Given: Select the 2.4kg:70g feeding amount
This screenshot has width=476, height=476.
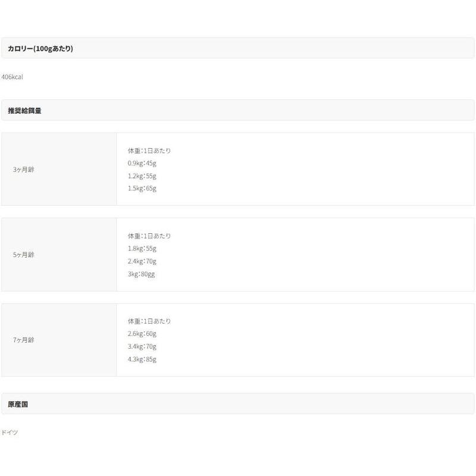Looking at the screenshot, I should pyautogui.click(x=142, y=261).
